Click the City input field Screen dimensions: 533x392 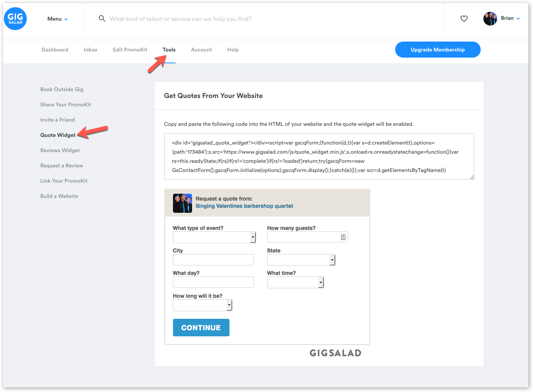pyautogui.click(x=213, y=260)
